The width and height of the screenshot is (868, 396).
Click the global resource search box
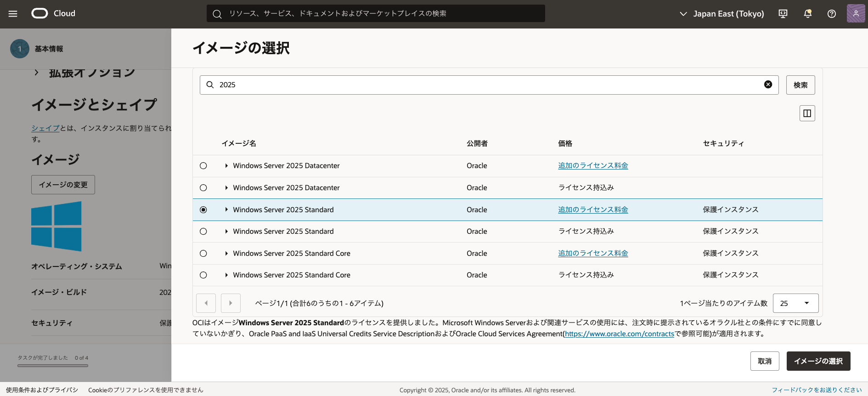pyautogui.click(x=376, y=13)
